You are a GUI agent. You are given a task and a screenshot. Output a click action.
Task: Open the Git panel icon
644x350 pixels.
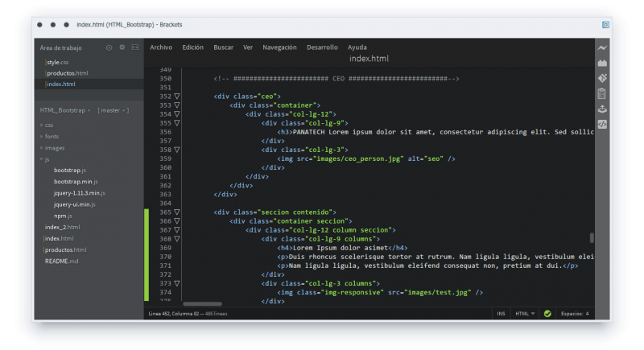click(x=602, y=78)
